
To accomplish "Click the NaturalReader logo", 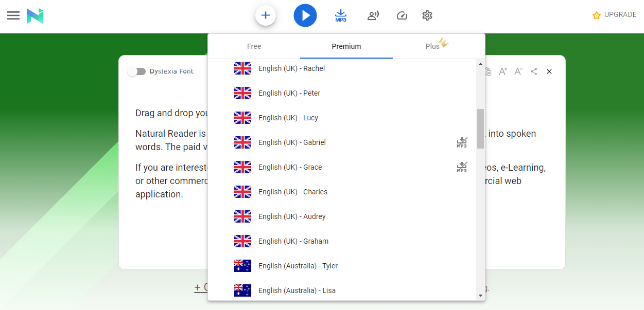I will coord(35,15).
